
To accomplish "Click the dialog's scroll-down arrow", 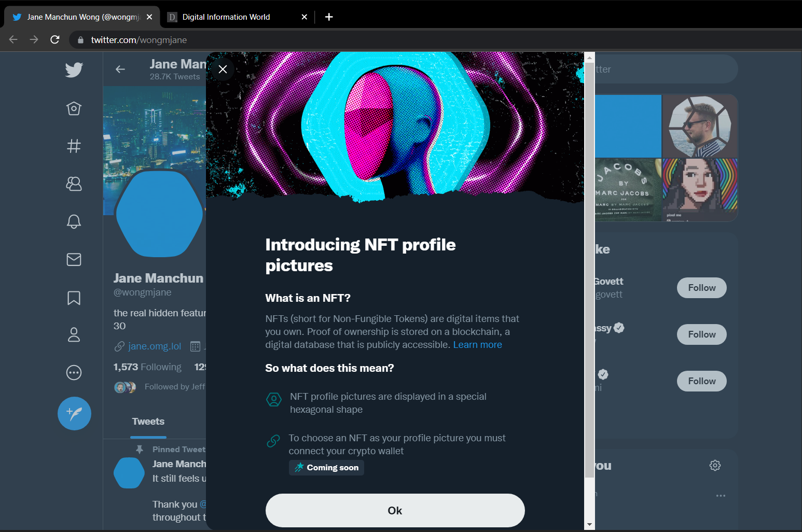I will pyautogui.click(x=589, y=524).
